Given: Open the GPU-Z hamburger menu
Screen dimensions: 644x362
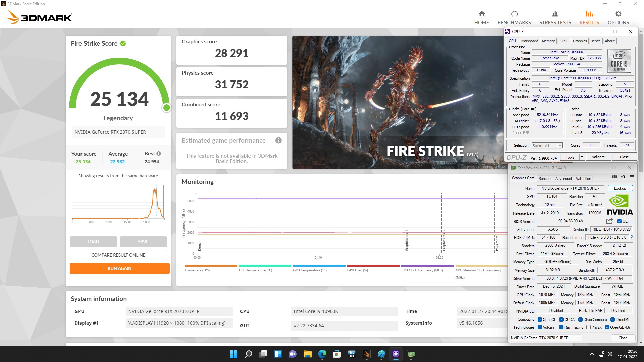Looking at the screenshot, I should pos(632,177).
